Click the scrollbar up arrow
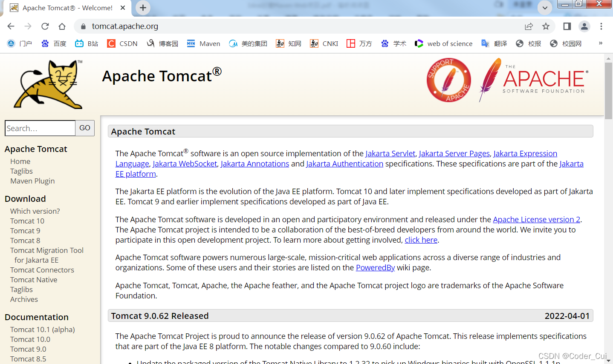The height and width of the screenshot is (364, 613). tap(609, 57)
